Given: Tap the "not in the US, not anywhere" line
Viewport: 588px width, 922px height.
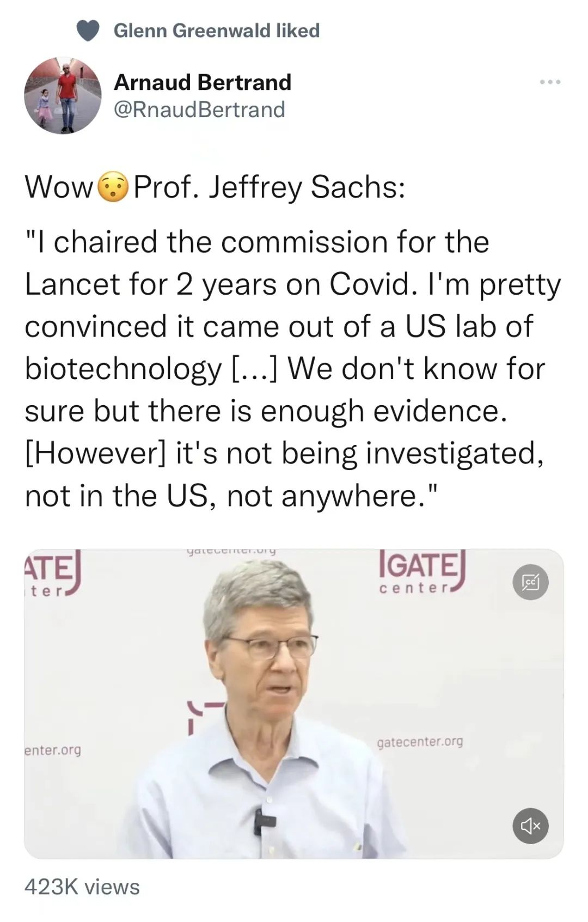Looking at the screenshot, I should coord(231,496).
